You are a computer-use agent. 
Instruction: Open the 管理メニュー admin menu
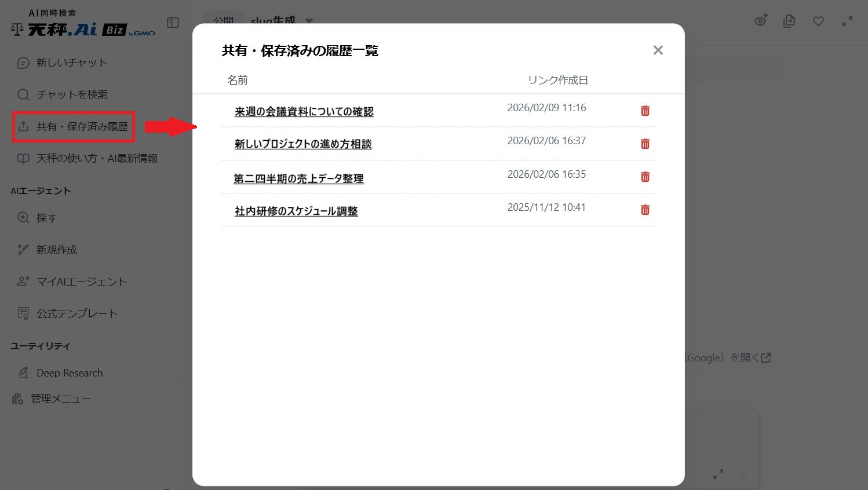[x=61, y=398]
